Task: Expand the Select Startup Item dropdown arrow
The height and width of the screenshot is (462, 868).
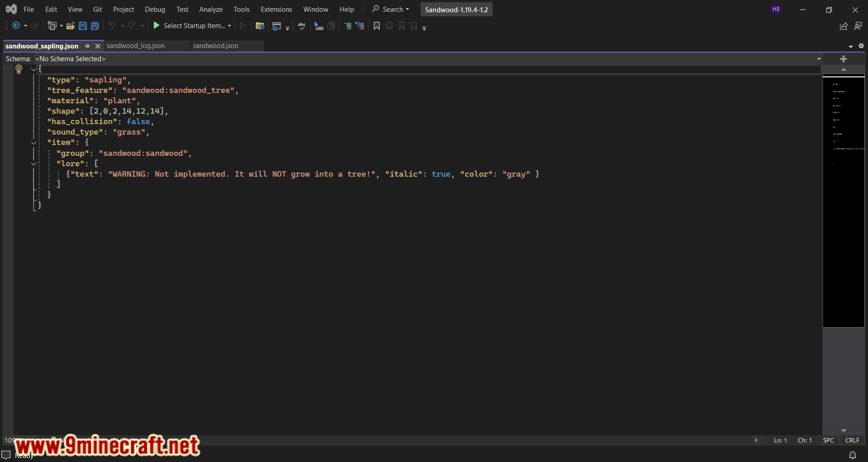Action: point(230,26)
